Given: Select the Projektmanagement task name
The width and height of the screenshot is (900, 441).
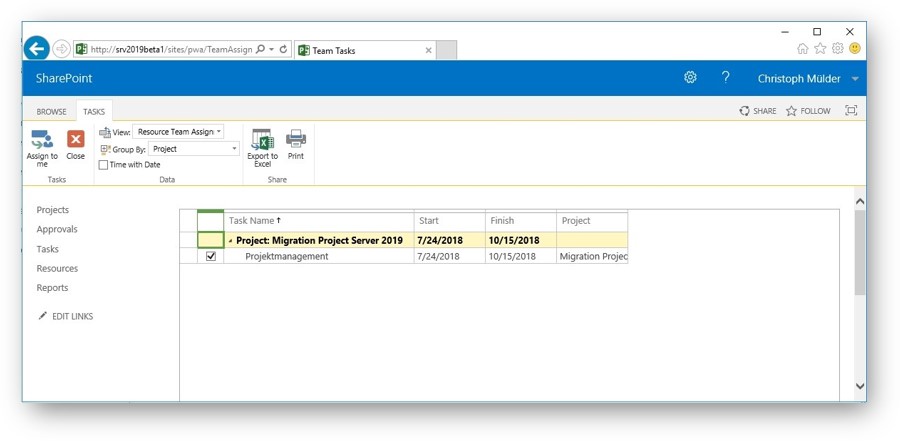Looking at the screenshot, I should (286, 256).
